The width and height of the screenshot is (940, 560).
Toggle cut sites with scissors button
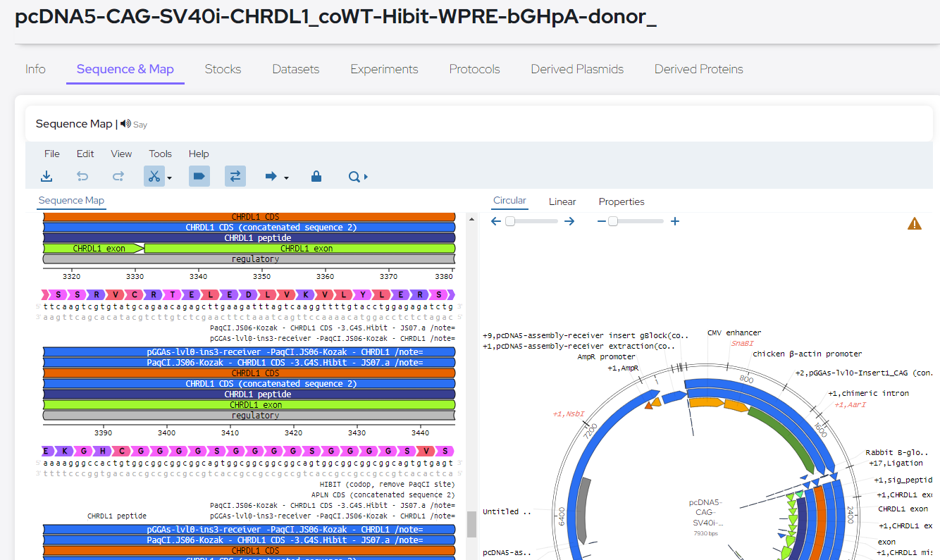(x=154, y=177)
